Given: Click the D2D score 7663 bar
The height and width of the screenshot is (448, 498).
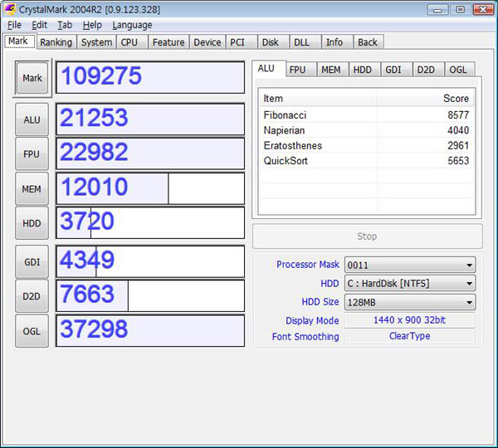Looking at the screenshot, I should click(150, 296).
